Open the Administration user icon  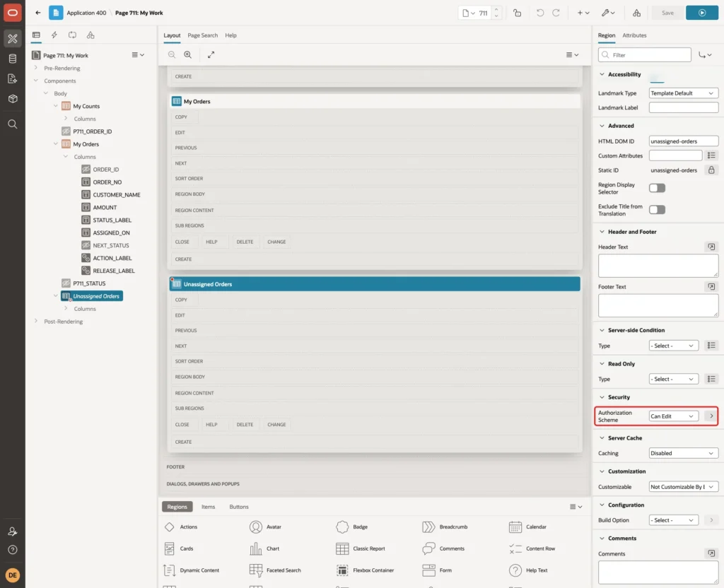click(x=13, y=531)
